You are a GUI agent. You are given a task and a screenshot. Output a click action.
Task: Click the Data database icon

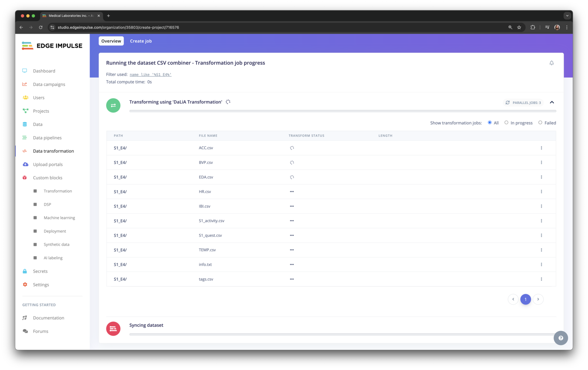[25, 124]
